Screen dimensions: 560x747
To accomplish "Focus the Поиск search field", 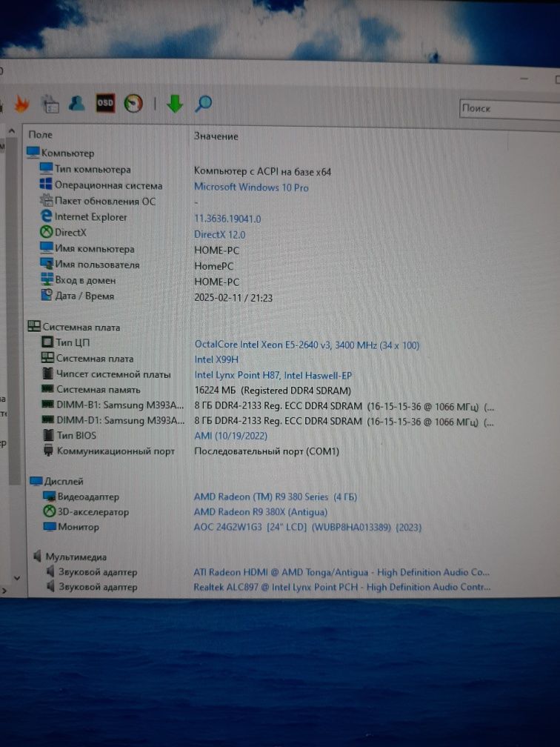I will (510, 109).
